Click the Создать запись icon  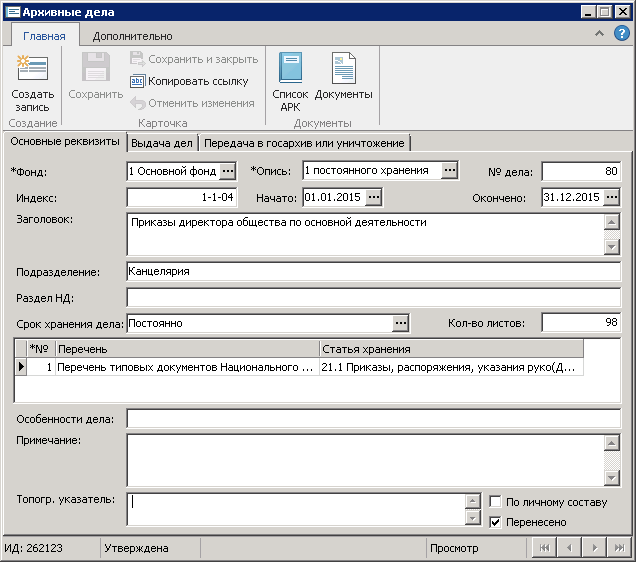(x=32, y=69)
